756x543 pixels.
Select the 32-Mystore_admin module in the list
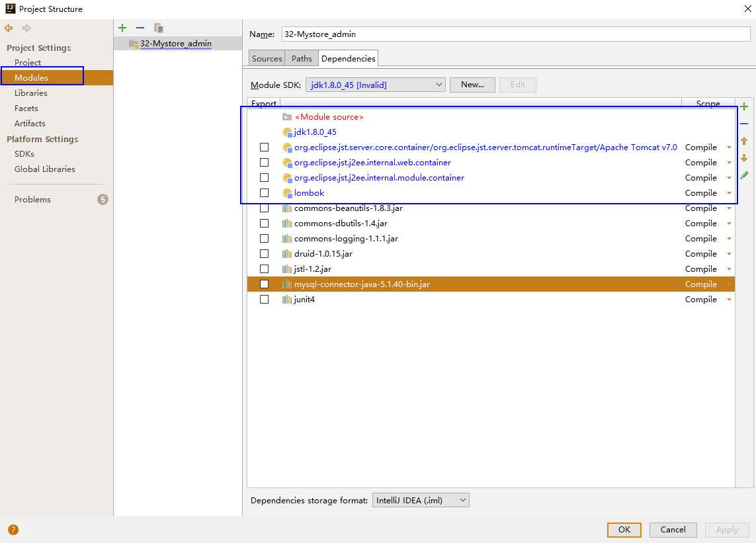(178, 44)
